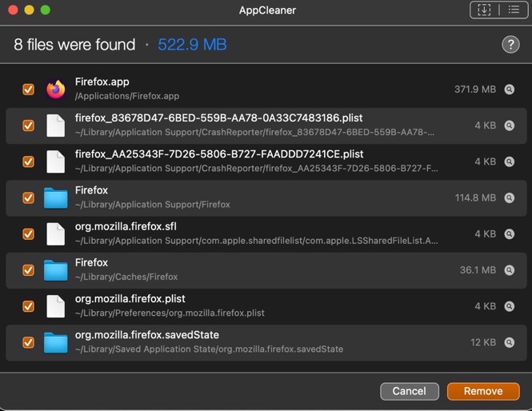Image resolution: width=532 pixels, height=411 pixels.
Task: Click the 12 KB size value
Action: [483, 342]
